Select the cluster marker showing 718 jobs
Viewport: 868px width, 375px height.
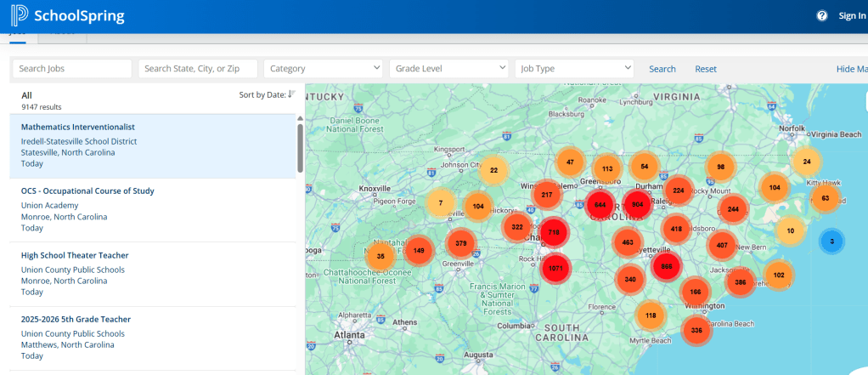(x=554, y=231)
